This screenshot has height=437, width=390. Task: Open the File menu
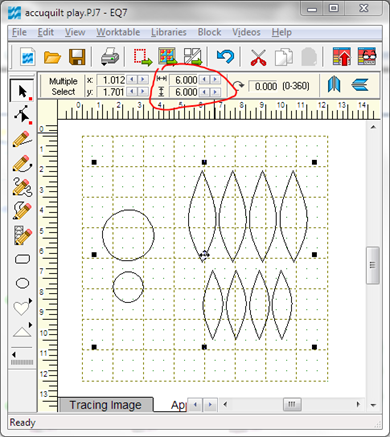pyautogui.click(x=19, y=32)
